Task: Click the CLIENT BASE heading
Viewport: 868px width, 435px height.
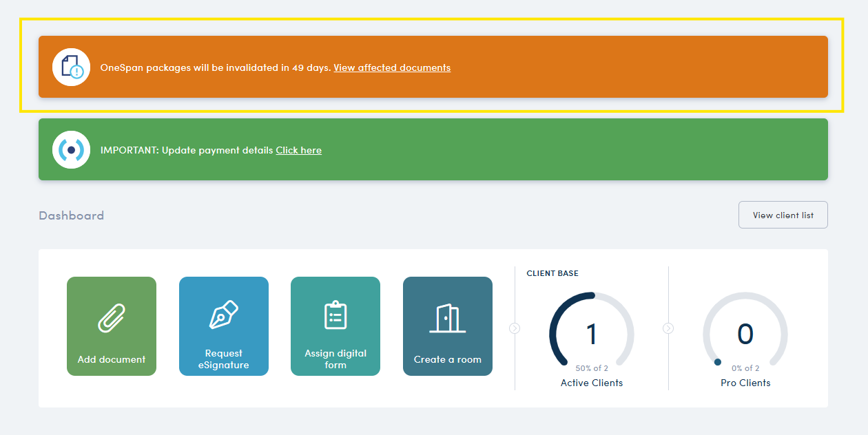Action: coord(552,273)
